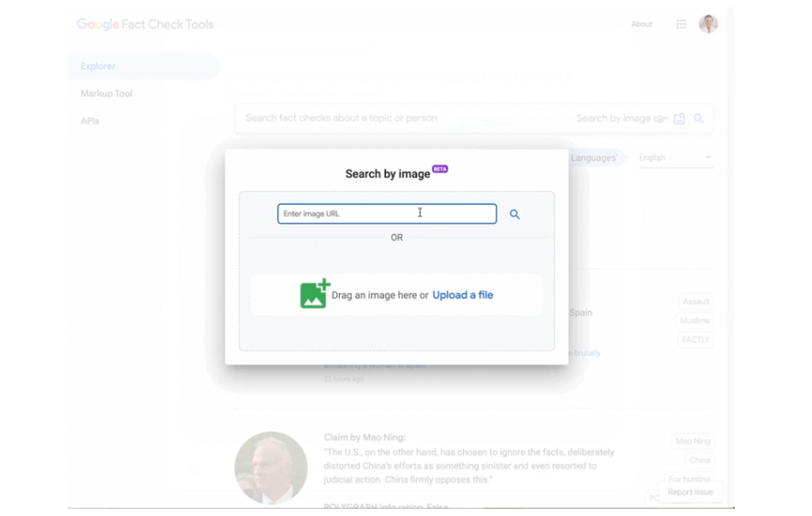Click the magnifier icon in the main search bar
The height and width of the screenshot is (516, 812).
tap(699, 118)
